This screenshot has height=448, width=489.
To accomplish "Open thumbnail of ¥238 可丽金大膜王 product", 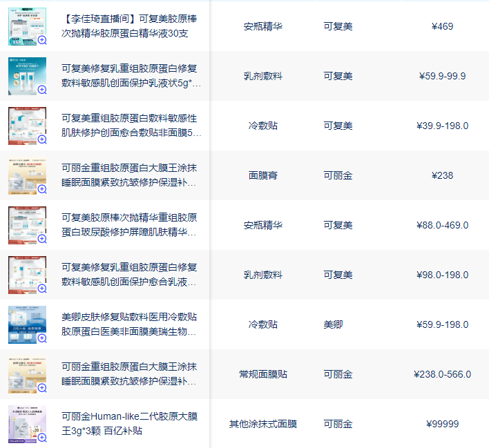I will (27, 175).
